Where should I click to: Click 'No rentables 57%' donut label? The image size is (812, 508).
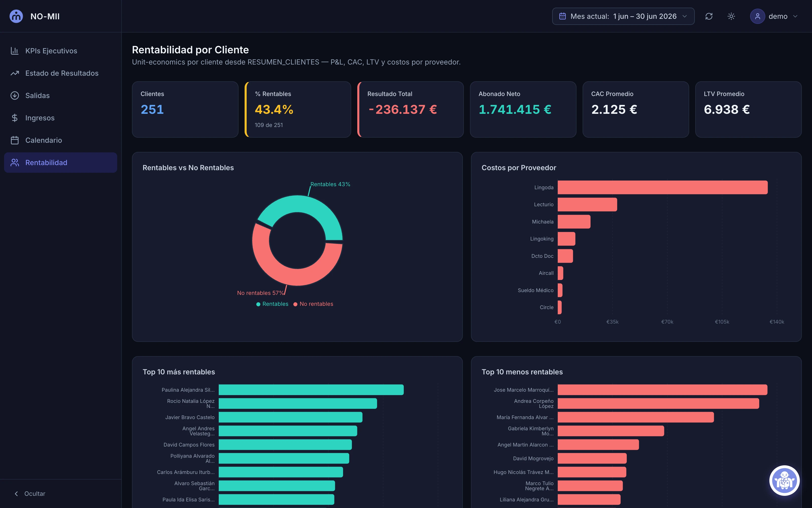[x=260, y=293]
